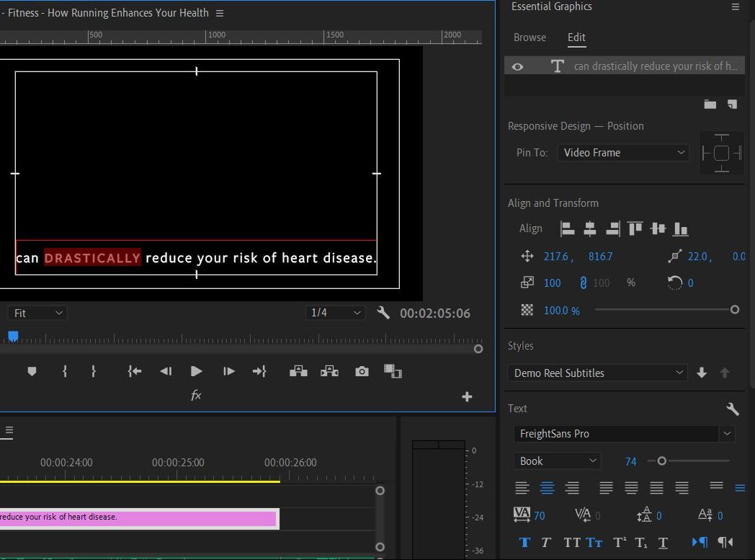755x560 pixels.
Task: Create a new group folder
Action: [x=710, y=105]
